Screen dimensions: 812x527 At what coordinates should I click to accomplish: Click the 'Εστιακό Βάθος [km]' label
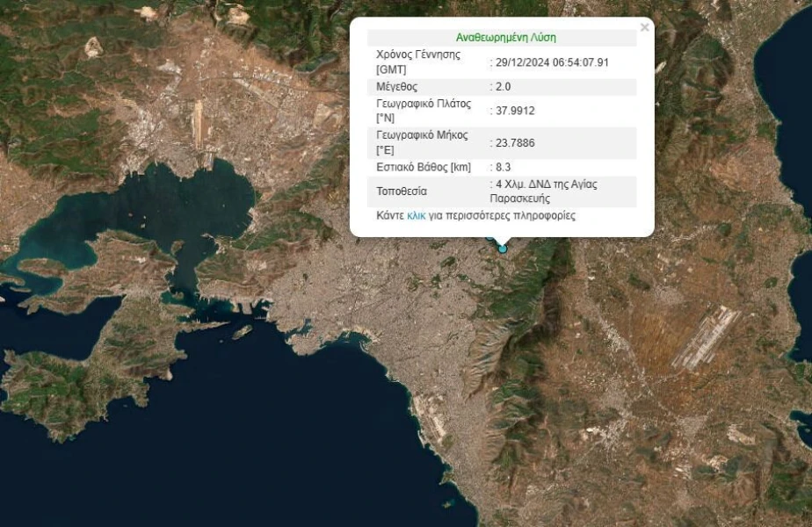(x=424, y=167)
